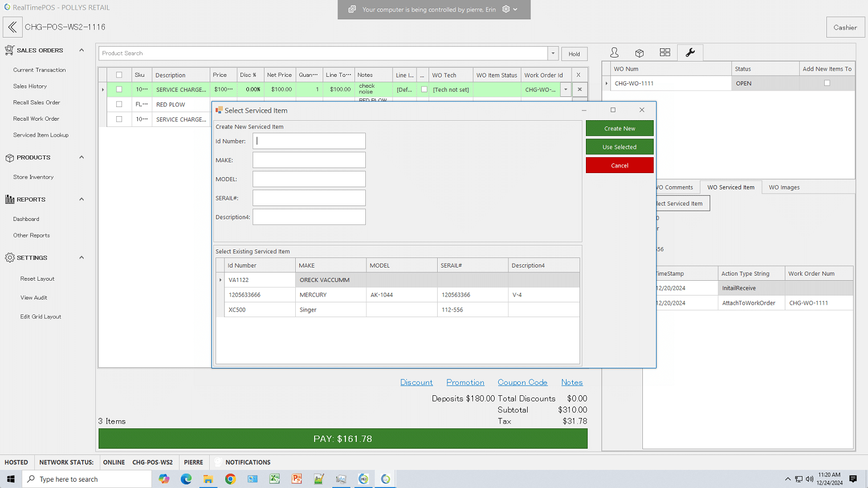Open the Product Search dropdown arrow

tap(553, 54)
